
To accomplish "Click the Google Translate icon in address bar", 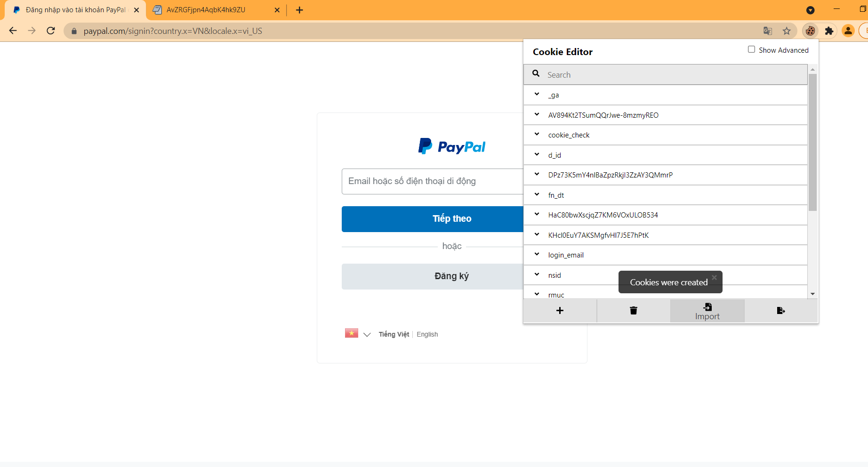I will (x=768, y=31).
